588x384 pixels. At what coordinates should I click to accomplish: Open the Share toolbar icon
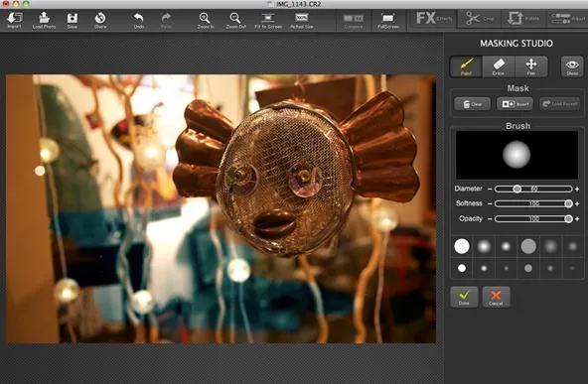pos(100,20)
